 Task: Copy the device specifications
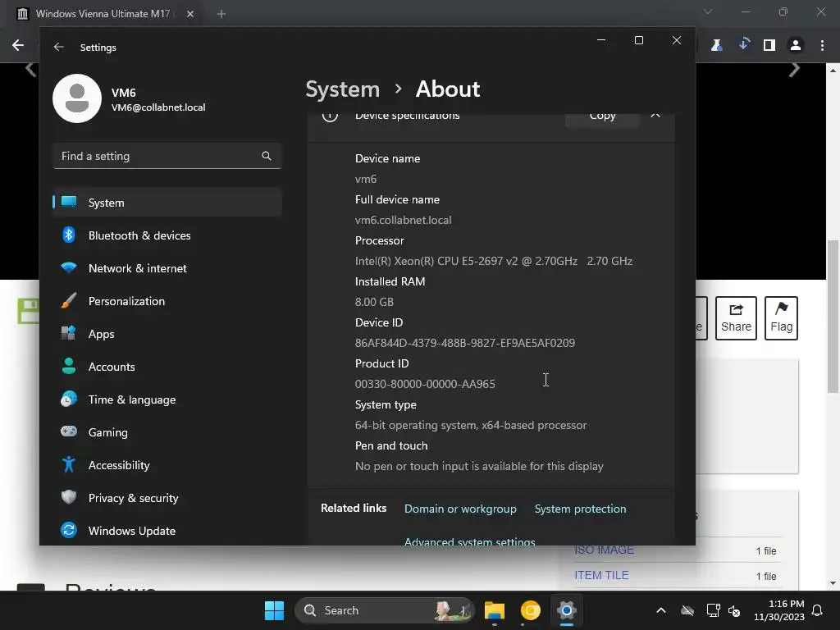602,116
